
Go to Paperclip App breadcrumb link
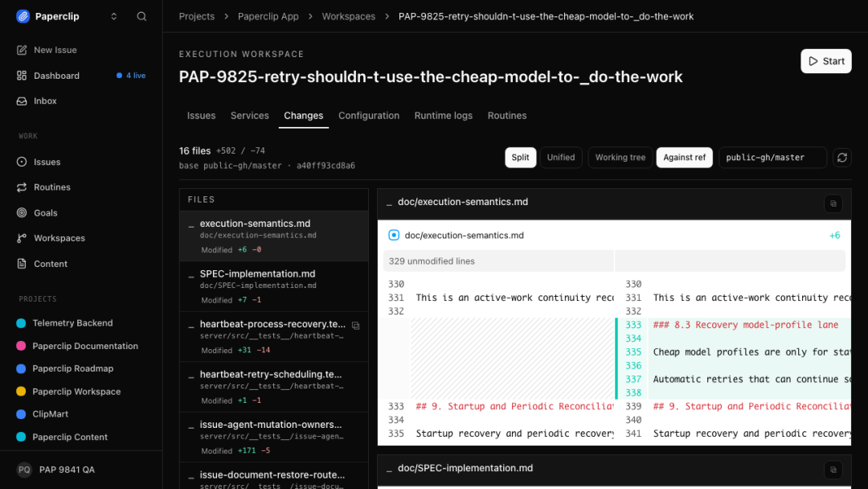pyautogui.click(x=268, y=17)
